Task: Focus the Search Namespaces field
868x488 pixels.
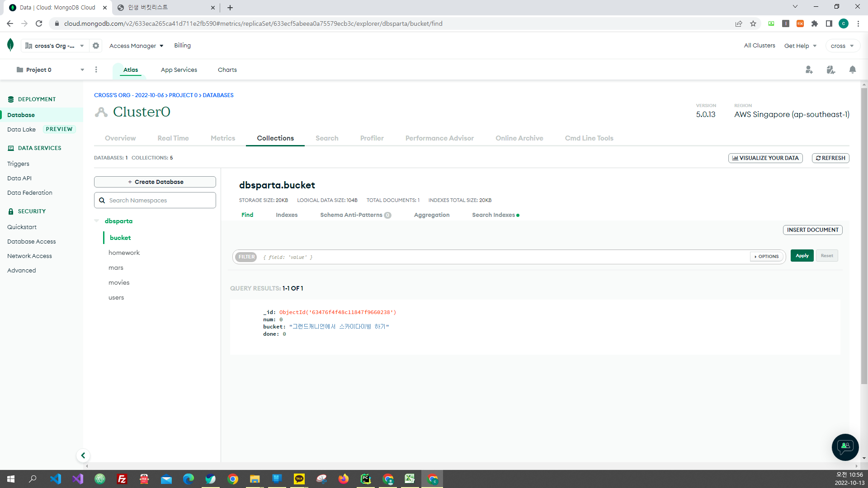Action: tap(155, 200)
